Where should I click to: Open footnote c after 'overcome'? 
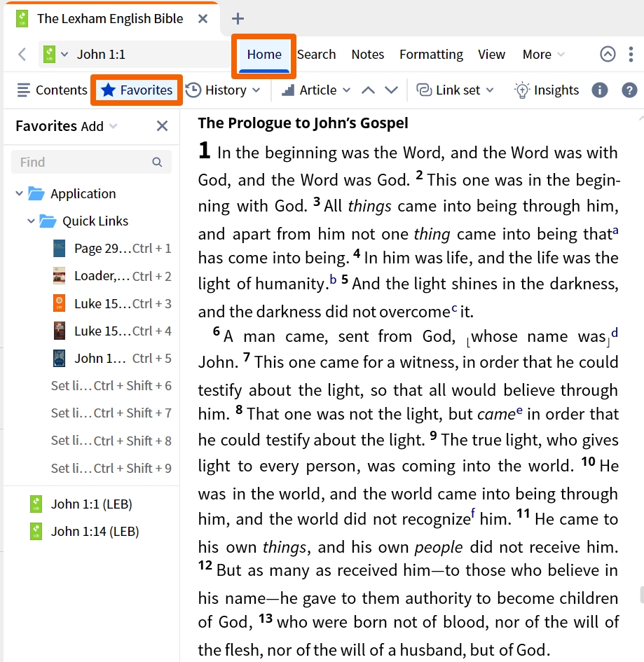pyautogui.click(x=454, y=308)
